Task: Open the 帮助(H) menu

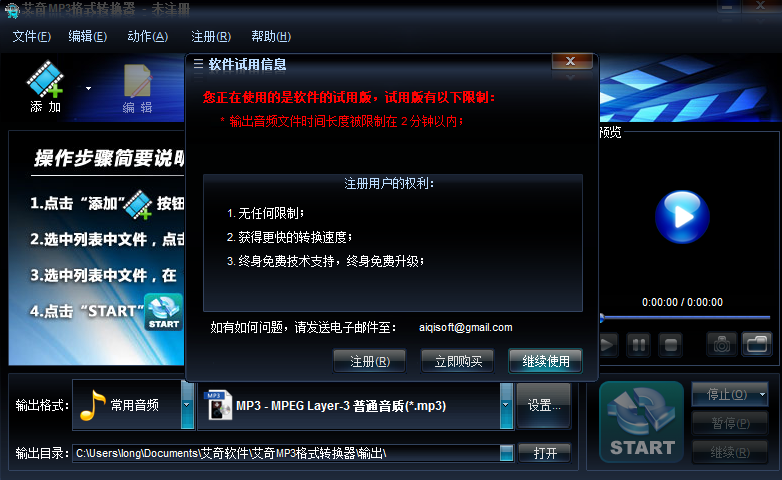Action: pyautogui.click(x=271, y=36)
